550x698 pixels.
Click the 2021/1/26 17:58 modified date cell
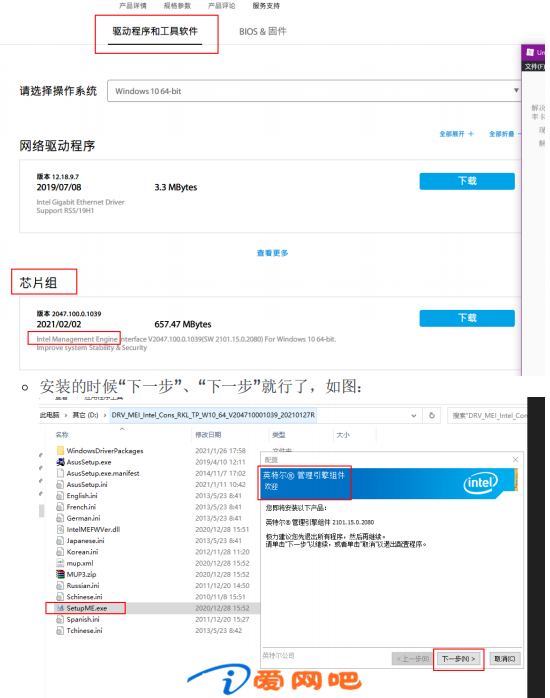tap(220, 450)
